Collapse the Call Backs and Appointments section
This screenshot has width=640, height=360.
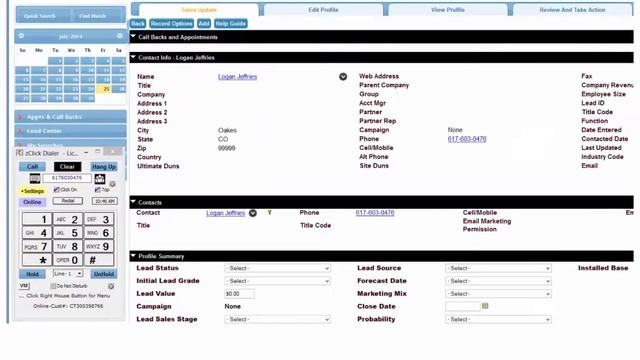(x=133, y=37)
